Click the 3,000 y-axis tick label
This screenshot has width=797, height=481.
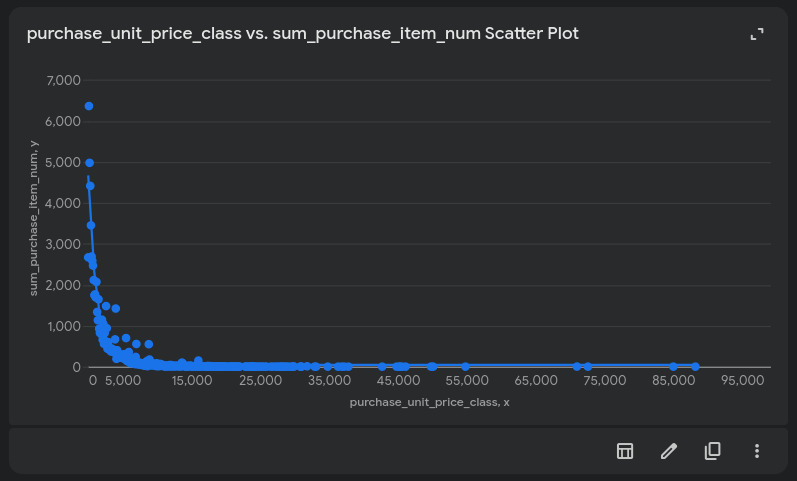[x=63, y=244]
